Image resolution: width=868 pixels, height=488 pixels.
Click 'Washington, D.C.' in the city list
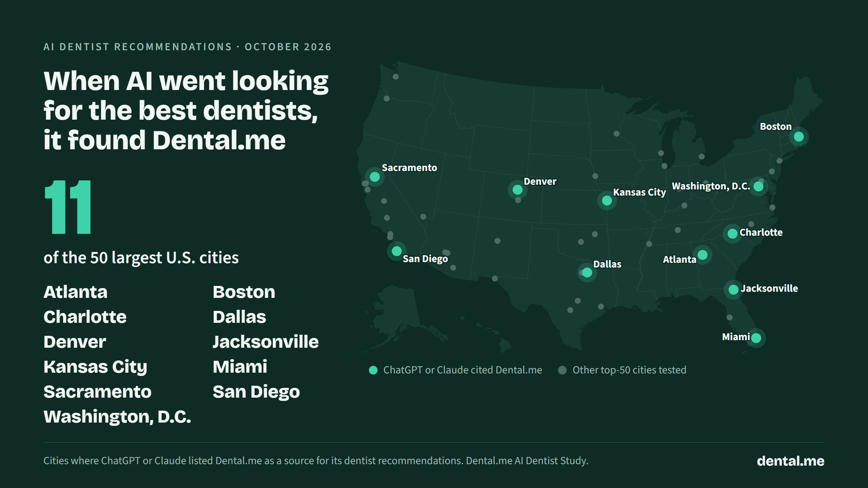117,417
